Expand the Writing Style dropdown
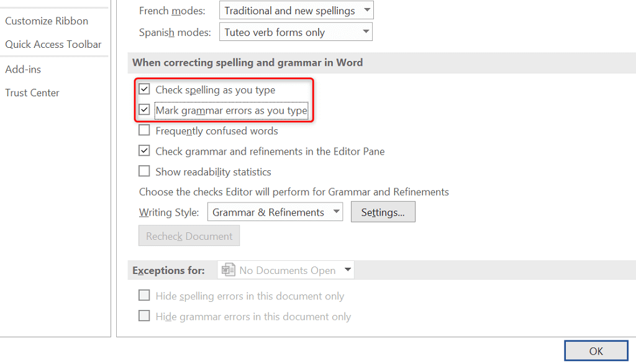Viewport: 636px width, 364px height. click(x=336, y=212)
